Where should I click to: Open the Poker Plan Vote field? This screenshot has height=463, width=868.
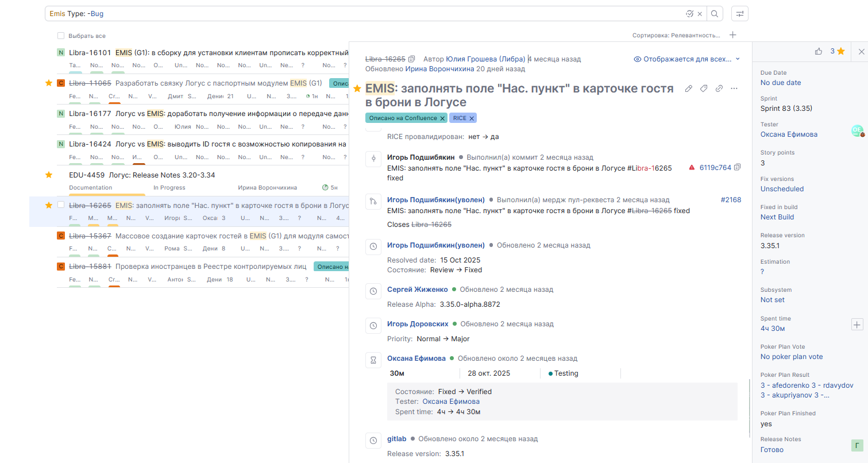click(791, 357)
